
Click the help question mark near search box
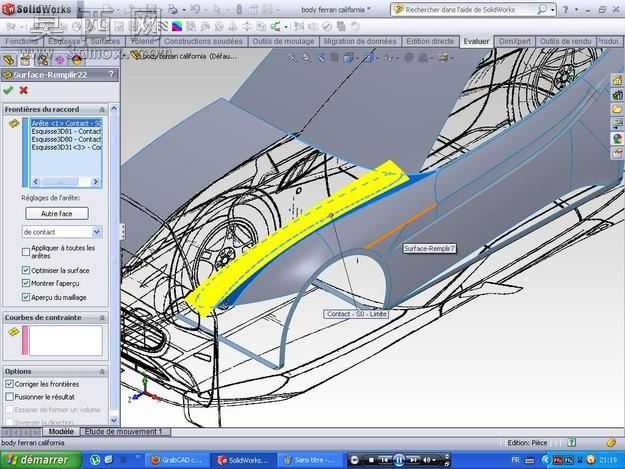tap(565, 10)
